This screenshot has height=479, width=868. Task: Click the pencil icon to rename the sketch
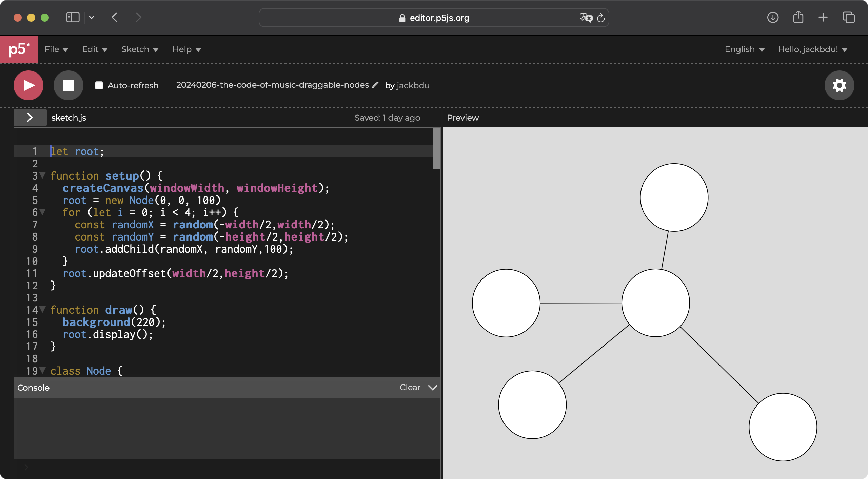click(375, 85)
